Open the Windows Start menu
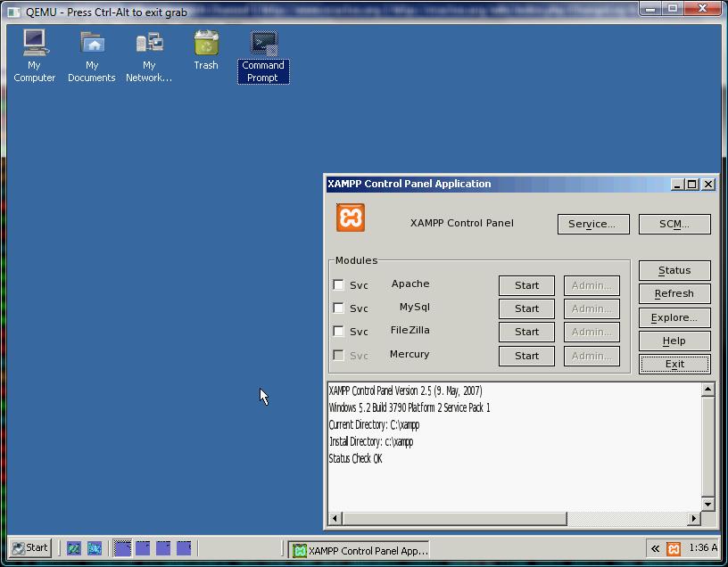Viewport: 728px width, 567px height. pos(29,548)
